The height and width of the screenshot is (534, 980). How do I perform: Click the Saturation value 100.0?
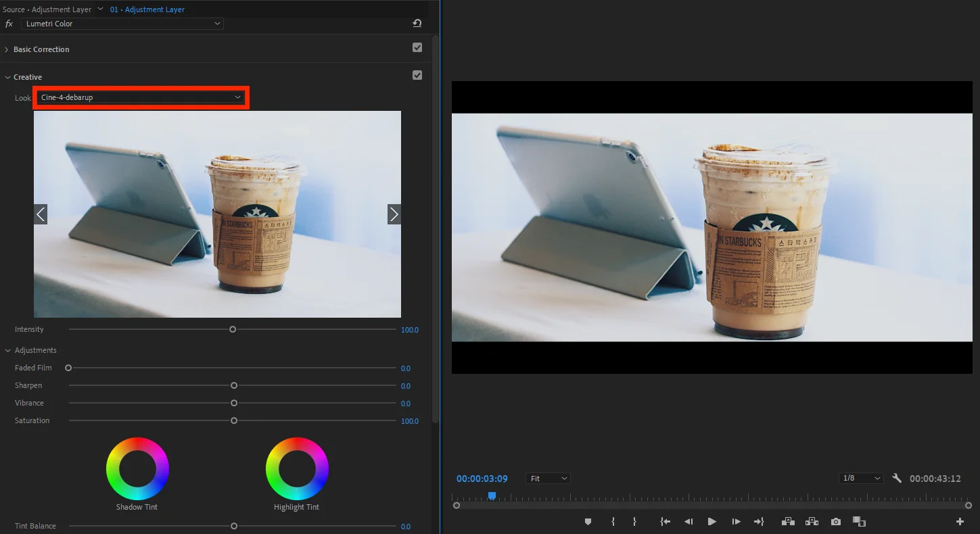click(x=410, y=421)
